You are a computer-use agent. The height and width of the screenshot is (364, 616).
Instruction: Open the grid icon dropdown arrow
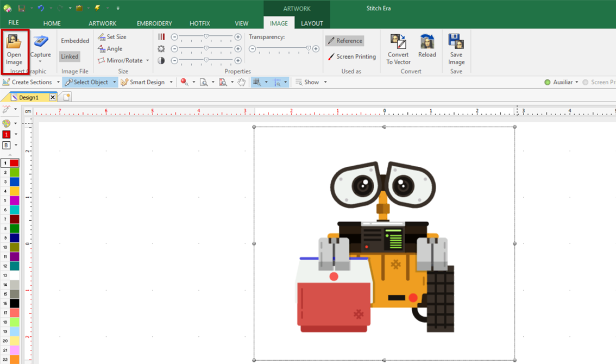[x=266, y=82]
